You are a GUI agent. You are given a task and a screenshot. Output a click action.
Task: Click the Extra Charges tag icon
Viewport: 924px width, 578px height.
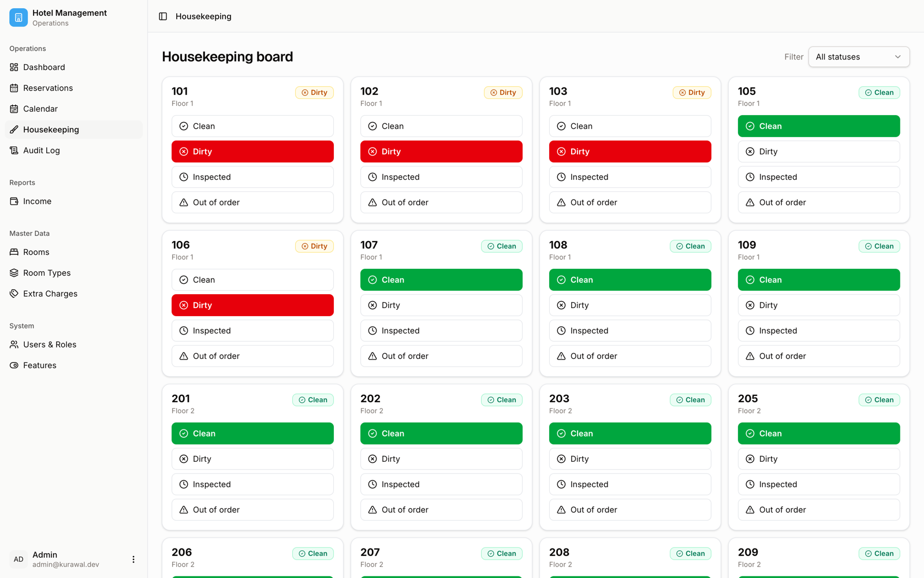[14, 294]
